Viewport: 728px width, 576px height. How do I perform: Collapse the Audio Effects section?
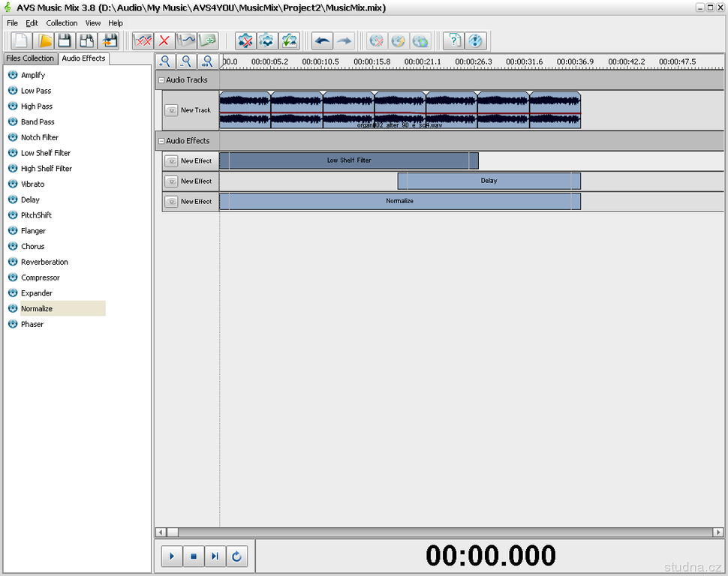(161, 141)
